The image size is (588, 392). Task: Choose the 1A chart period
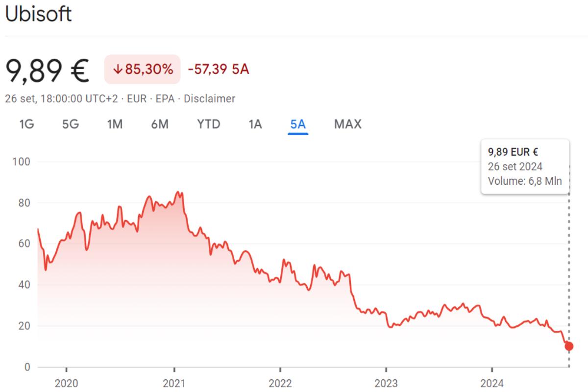pos(255,124)
